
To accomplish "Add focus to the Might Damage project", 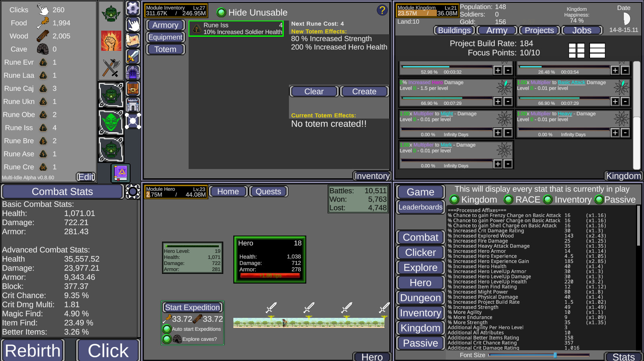I will point(498,133).
